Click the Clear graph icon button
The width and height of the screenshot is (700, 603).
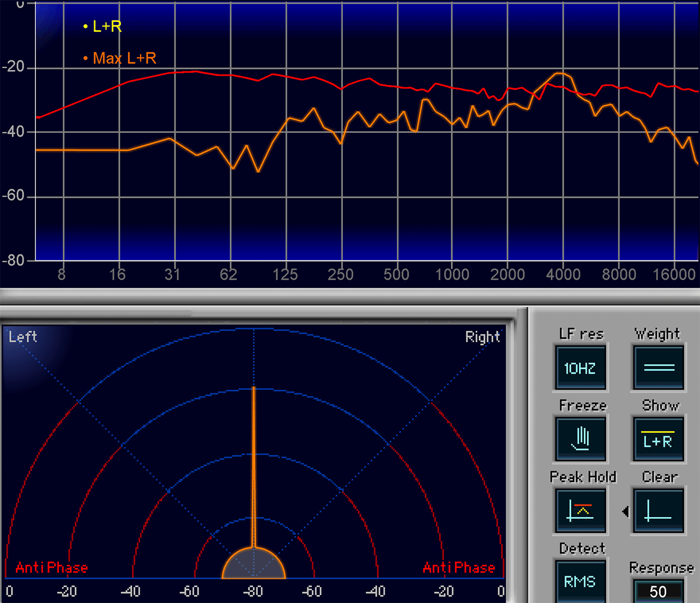click(658, 511)
